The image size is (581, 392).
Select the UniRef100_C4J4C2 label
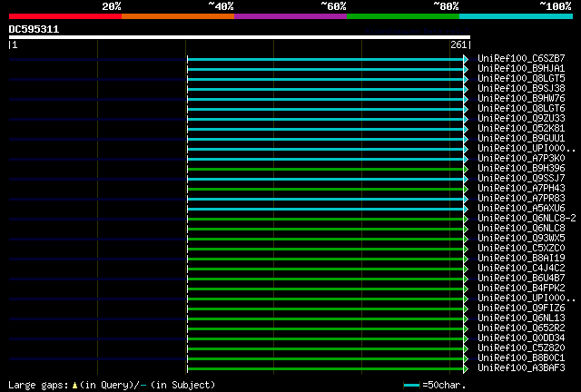click(x=521, y=268)
